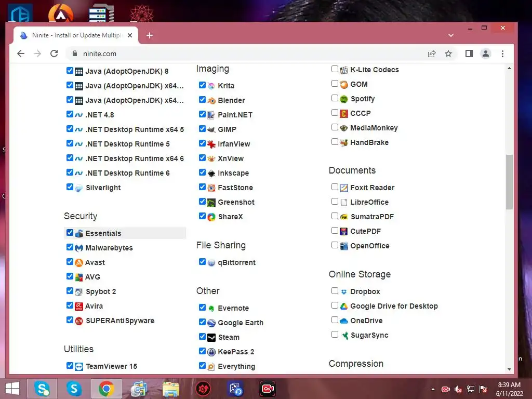Select the Ninite browser tab
This screenshot has width=532, height=399.
[76, 35]
